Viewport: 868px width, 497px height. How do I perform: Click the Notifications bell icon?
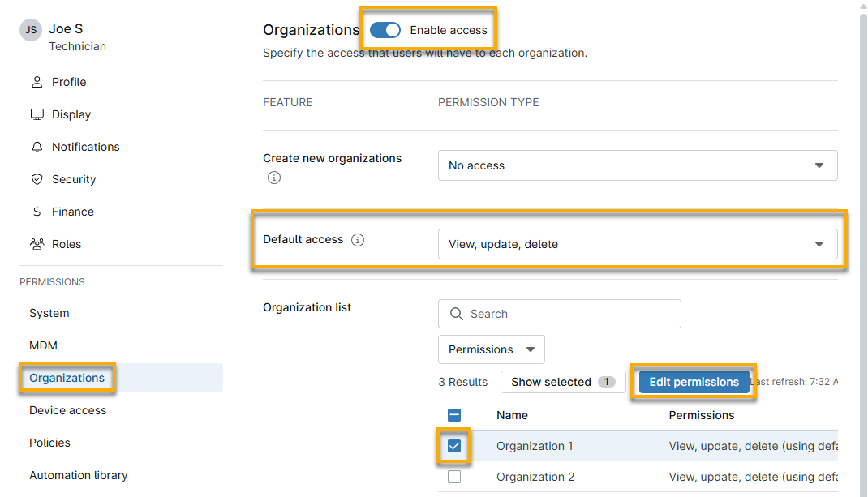[x=37, y=147]
